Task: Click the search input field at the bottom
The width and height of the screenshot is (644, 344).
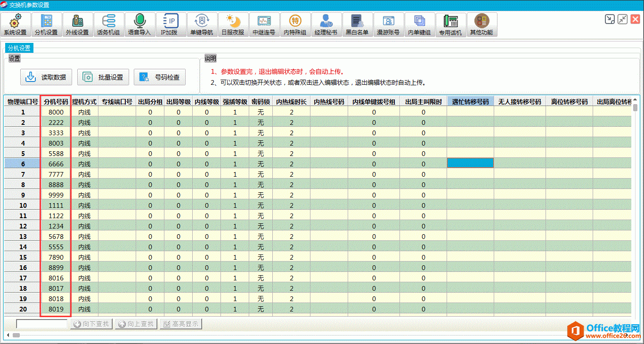Action: coord(42,324)
